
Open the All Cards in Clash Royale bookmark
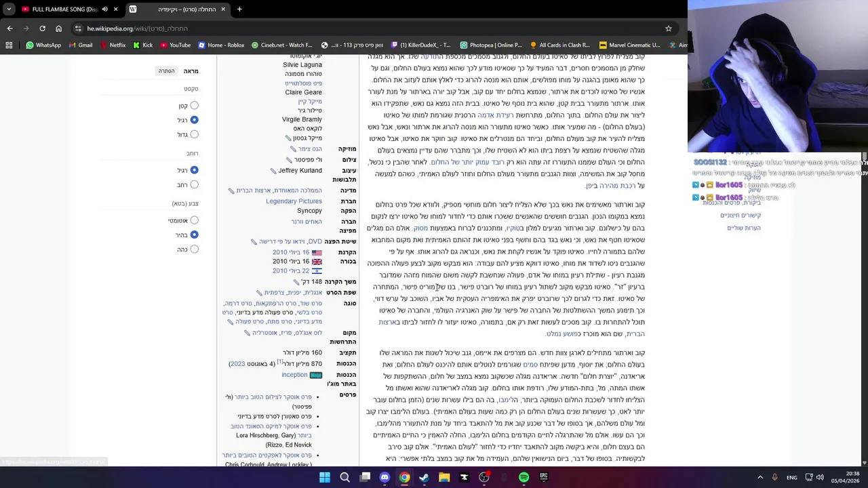point(559,45)
